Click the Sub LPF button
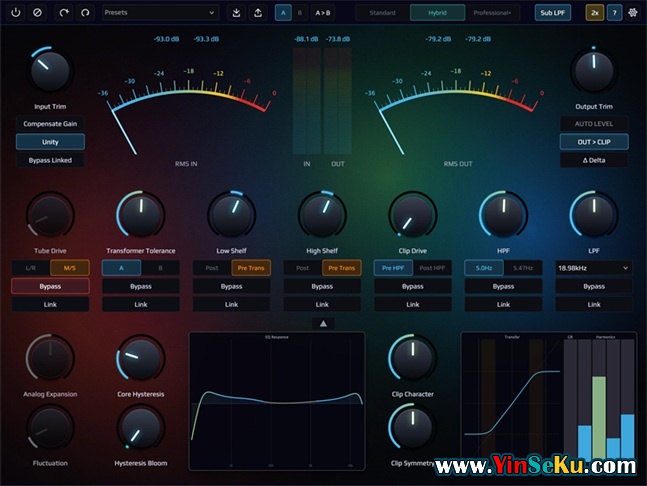Image resolution: width=647 pixels, height=486 pixels. (552, 13)
